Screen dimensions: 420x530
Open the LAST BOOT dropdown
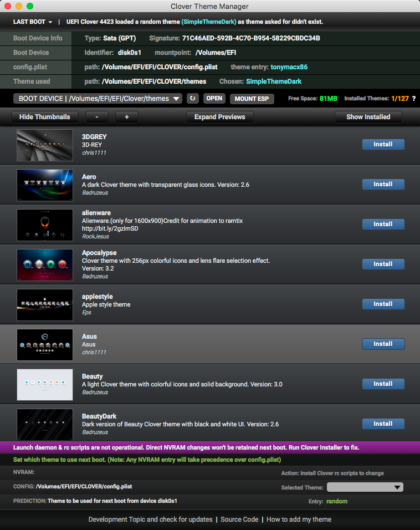pos(33,22)
